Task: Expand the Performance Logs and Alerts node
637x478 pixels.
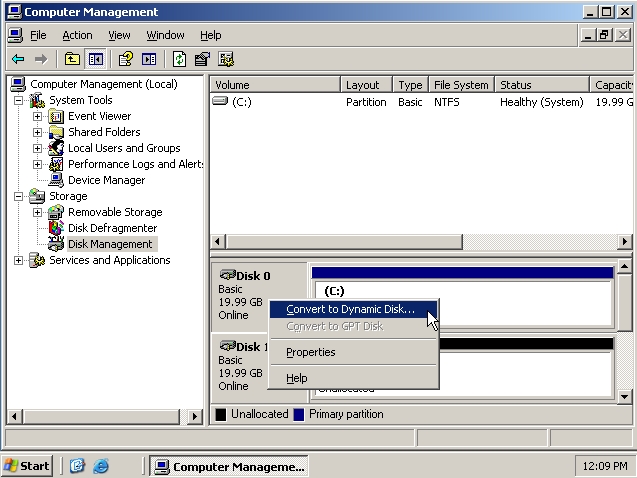Action: click(x=37, y=164)
